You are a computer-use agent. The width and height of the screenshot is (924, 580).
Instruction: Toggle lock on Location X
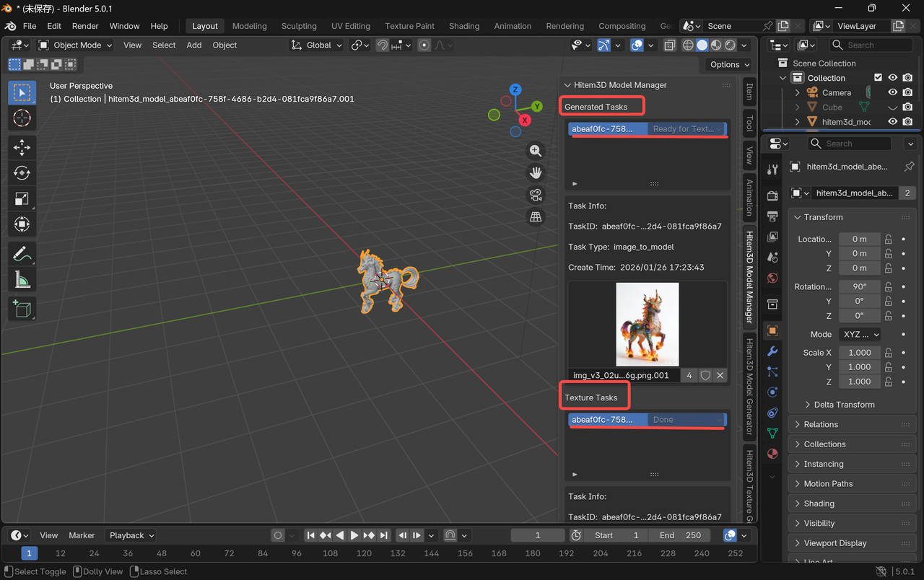tap(889, 239)
